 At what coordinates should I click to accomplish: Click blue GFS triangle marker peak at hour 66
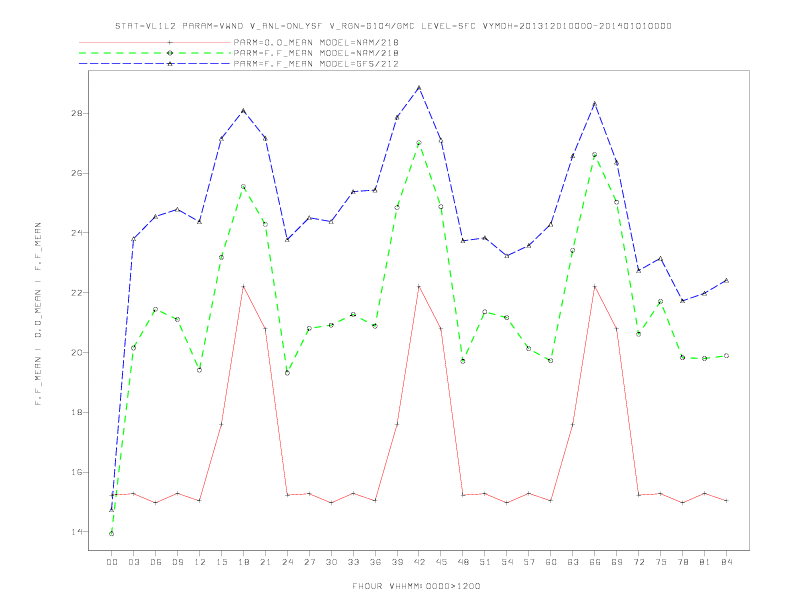595,104
